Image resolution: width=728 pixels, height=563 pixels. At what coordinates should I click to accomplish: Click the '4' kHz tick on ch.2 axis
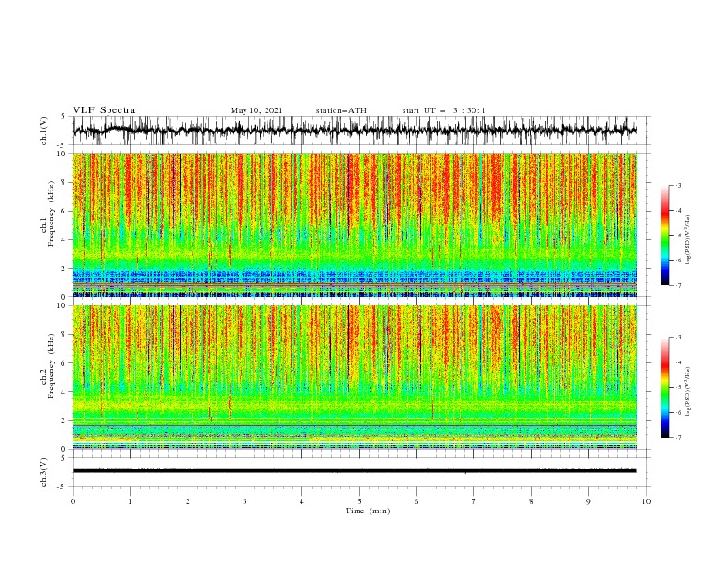[x=64, y=392]
